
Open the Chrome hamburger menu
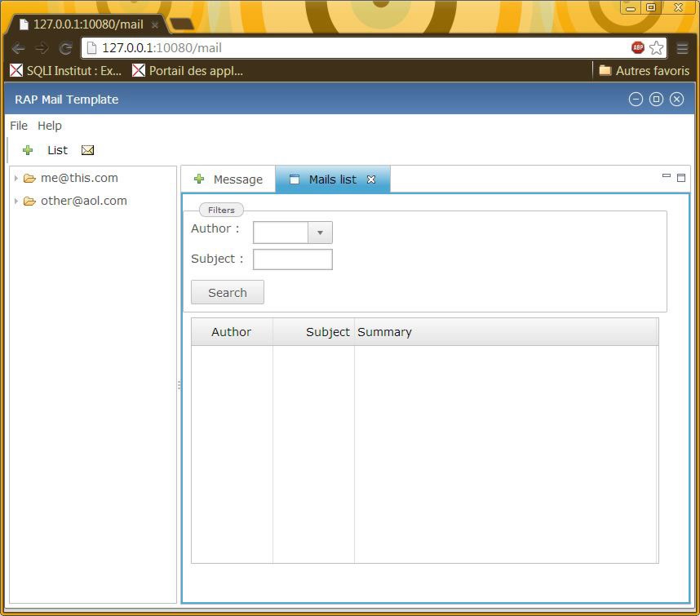pyautogui.click(x=682, y=48)
